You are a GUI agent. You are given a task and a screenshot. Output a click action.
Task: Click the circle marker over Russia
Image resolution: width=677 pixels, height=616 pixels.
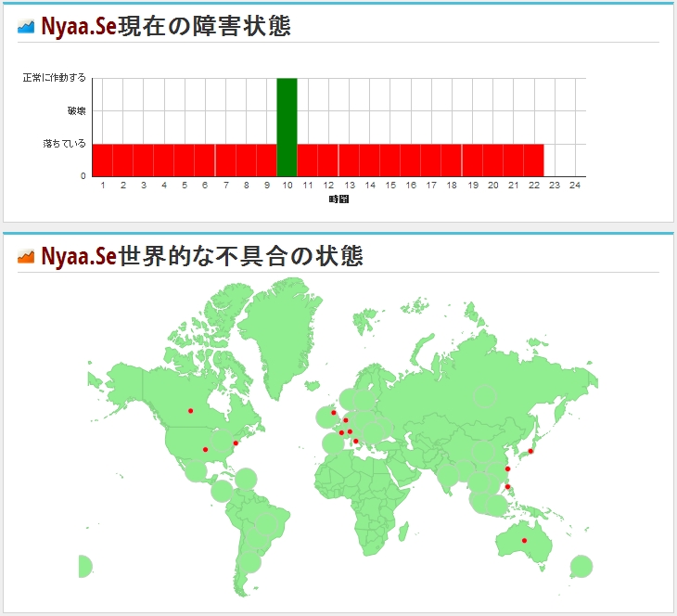tap(485, 396)
